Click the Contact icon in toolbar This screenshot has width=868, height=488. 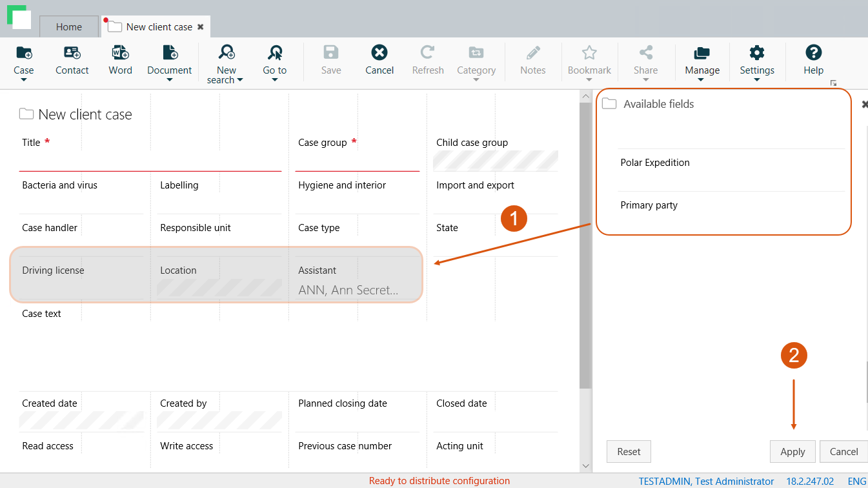click(72, 54)
